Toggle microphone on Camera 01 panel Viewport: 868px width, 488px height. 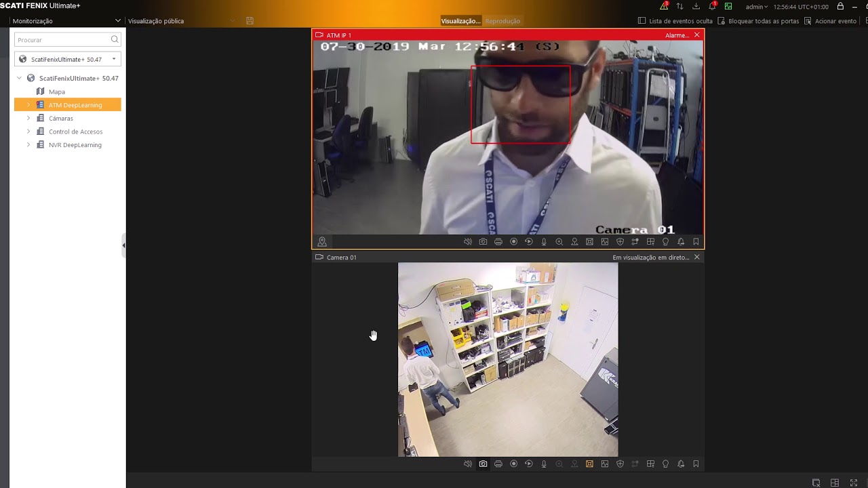544,464
